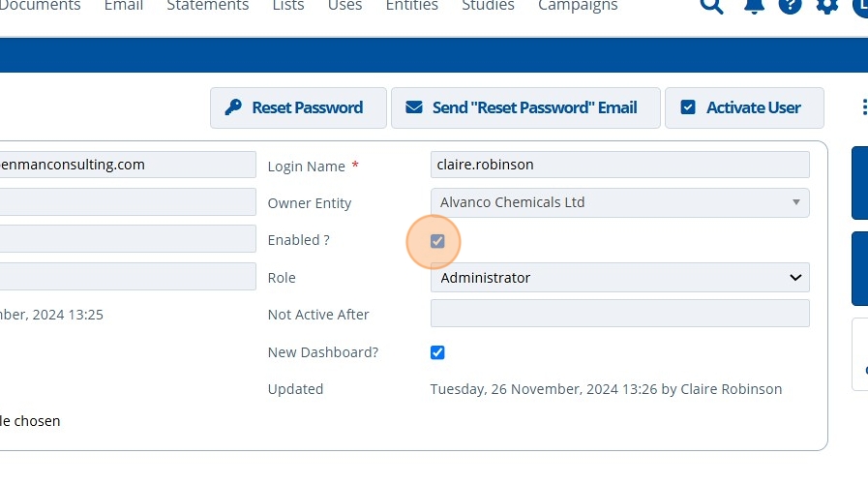Open the Studies menu
The image size is (868, 485).
click(488, 6)
